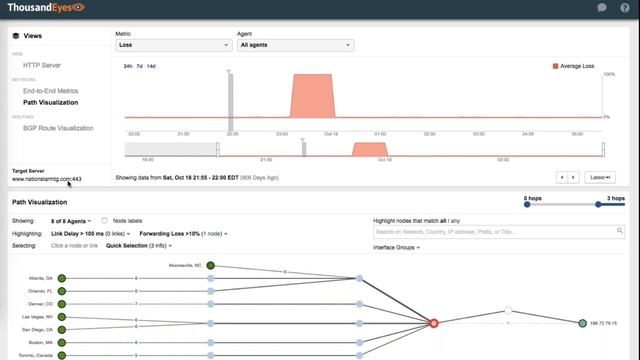Select the San Diego, CA agent node
This screenshot has width=640, height=360.
62,330
